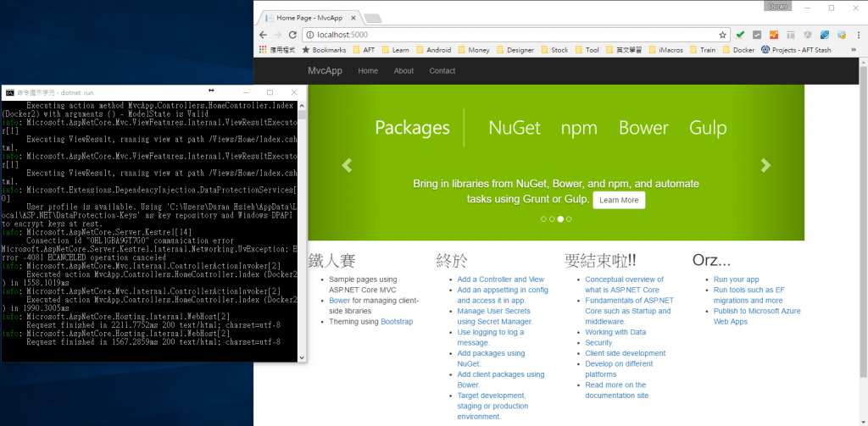Image resolution: width=868 pixels, height=426 pixels.
Task: Open a new Chrome tab
Action: pyautogui.click(x=373, y=19)
